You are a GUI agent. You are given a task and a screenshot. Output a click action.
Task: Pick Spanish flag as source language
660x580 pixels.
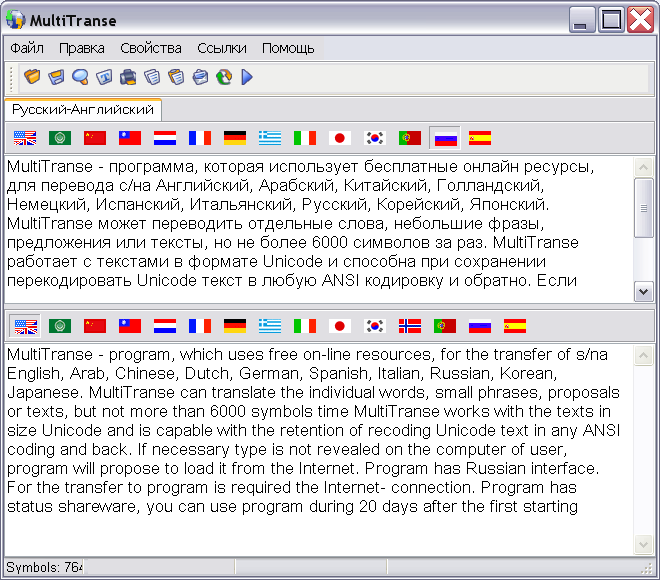click(x=480, y=138)
